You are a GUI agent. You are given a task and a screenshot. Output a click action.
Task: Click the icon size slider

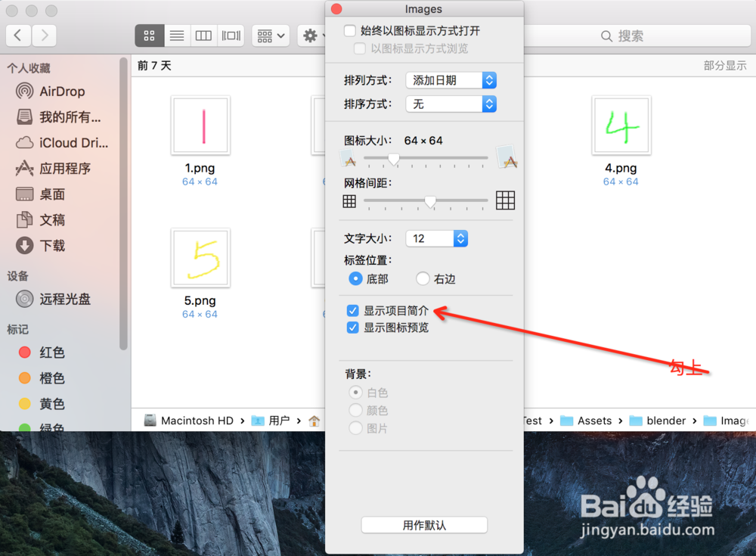pos(426,158)
